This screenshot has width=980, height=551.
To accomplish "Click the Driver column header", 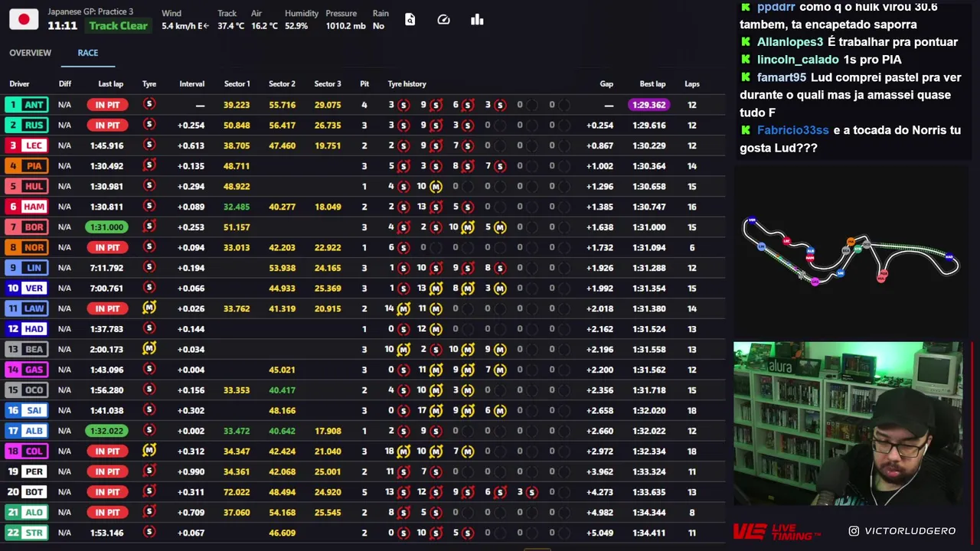I will [x=19, y=84].
